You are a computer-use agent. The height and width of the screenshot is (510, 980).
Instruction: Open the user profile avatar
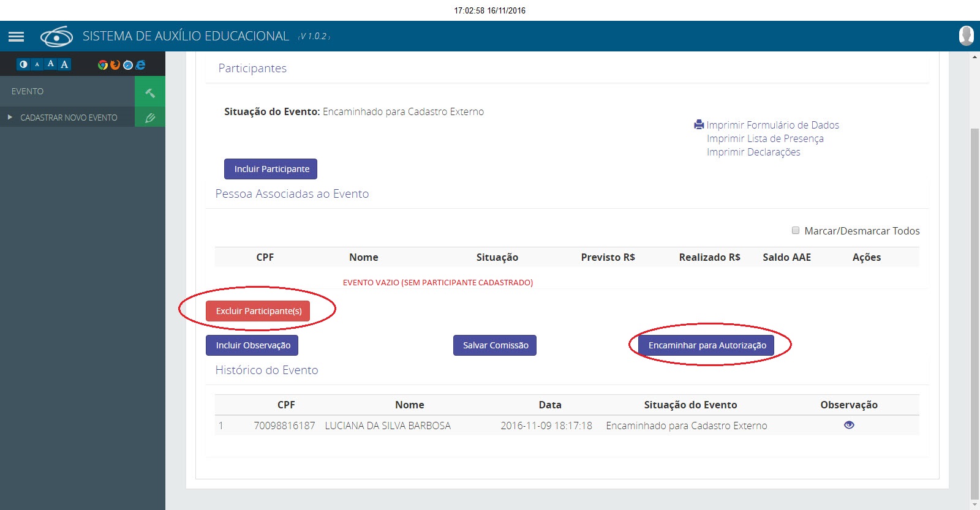coord(966,36)
